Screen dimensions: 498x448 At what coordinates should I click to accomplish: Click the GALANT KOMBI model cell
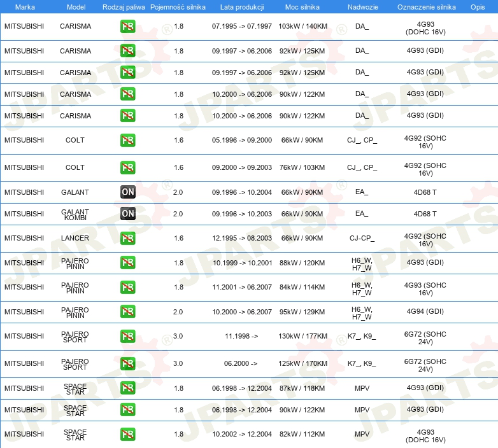[x=75, y=214]
